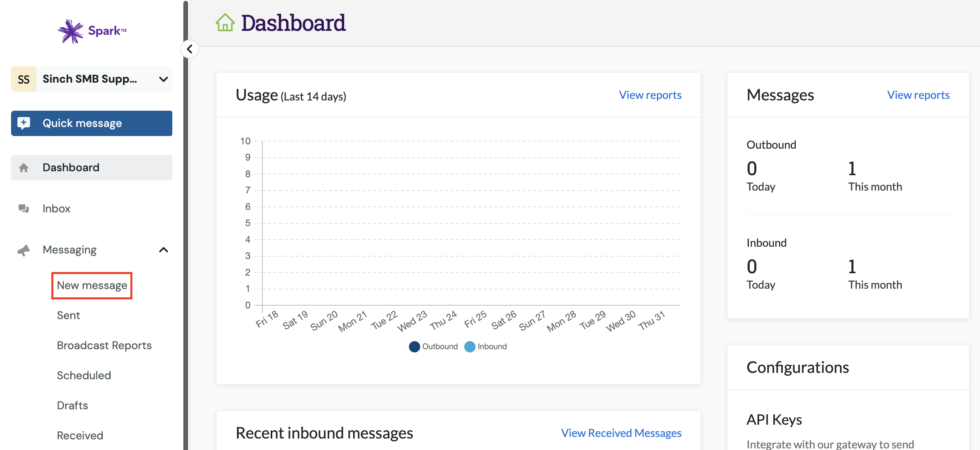980x450 pixels.
Task: Click the Inbox chat bubbles icon
Action: [x=24, y=209]
